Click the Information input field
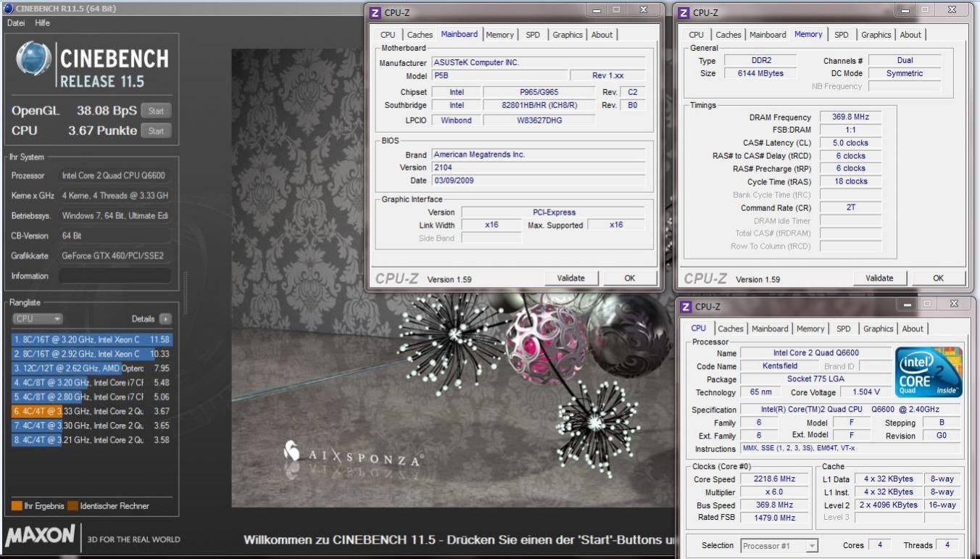Image resolution: width=980 pixels, height=559 pixels. coord(115,276)
